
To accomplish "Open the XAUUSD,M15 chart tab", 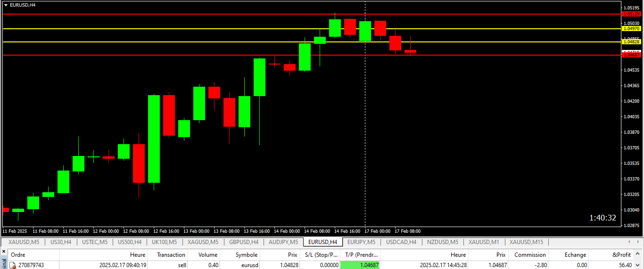I will (x=526, y=242).
